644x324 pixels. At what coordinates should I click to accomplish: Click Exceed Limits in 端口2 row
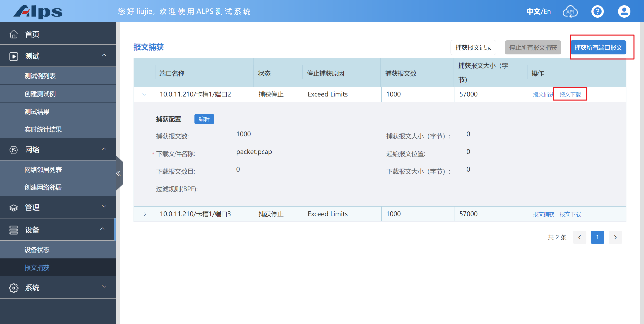(x=328, y=94)
